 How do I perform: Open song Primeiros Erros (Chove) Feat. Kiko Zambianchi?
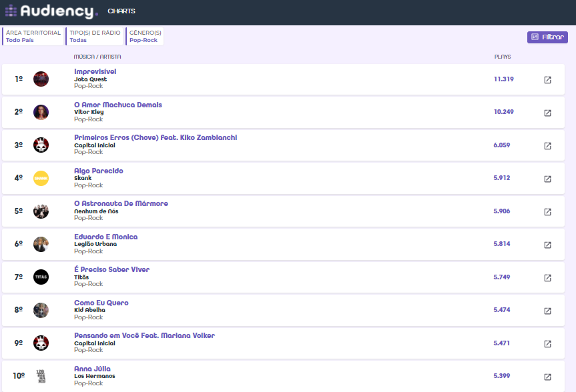pyautogui.click(x=156, y=137)
